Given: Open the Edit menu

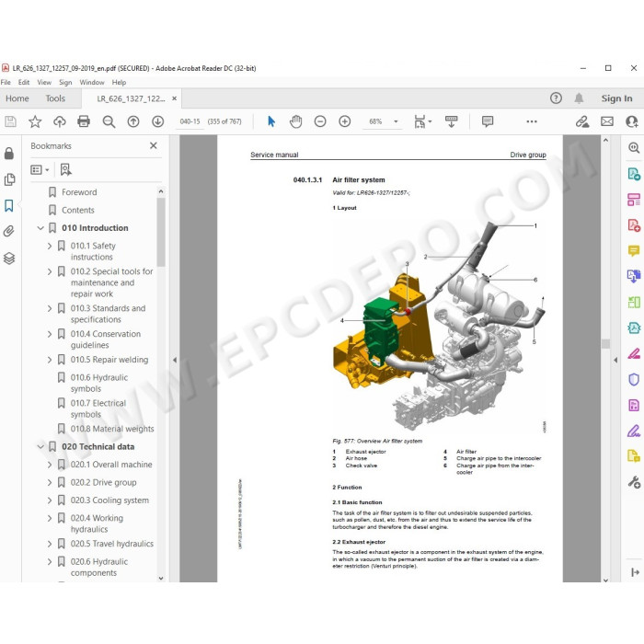Looking at the screenshot, I should (24, 82).
